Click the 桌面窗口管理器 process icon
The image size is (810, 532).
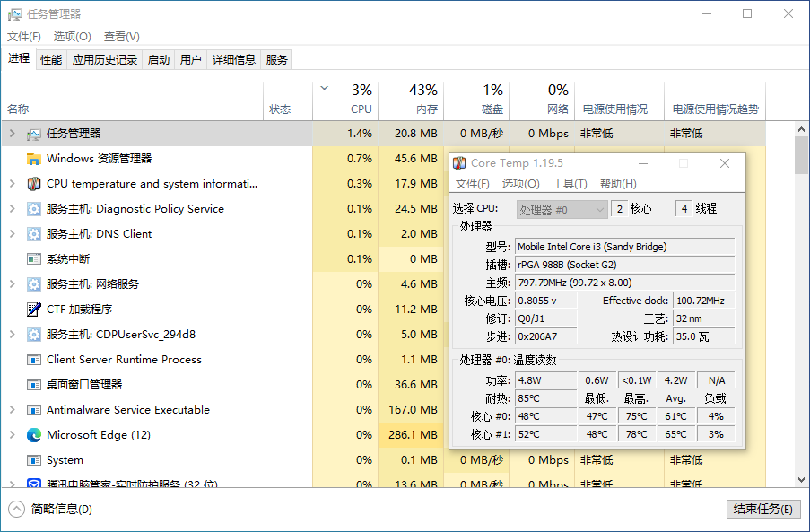34,385
